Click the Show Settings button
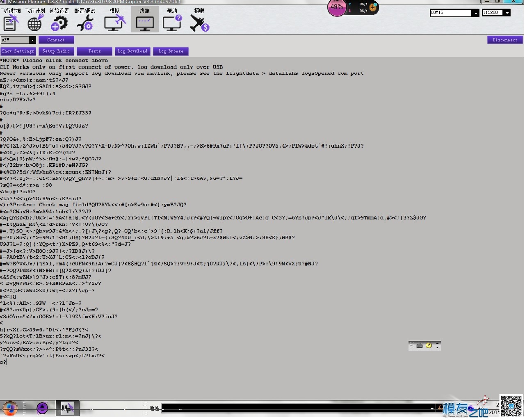 [x=18, y=51]
